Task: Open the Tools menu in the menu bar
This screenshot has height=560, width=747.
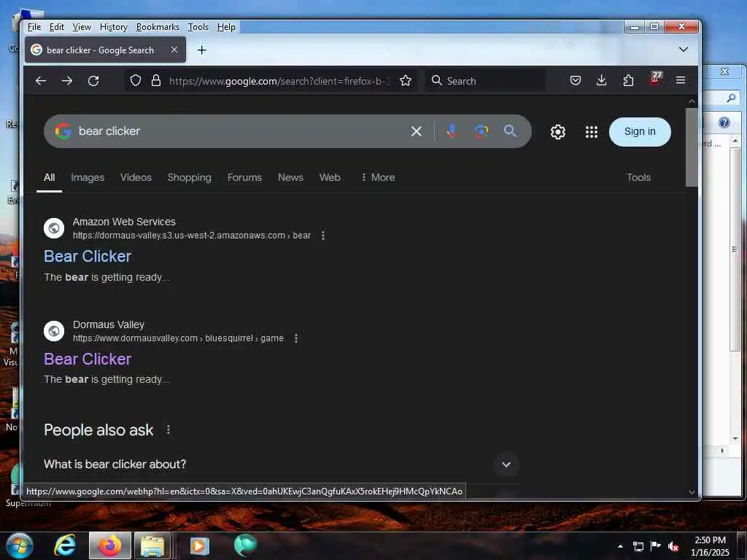Action: (x=198, y=27)
